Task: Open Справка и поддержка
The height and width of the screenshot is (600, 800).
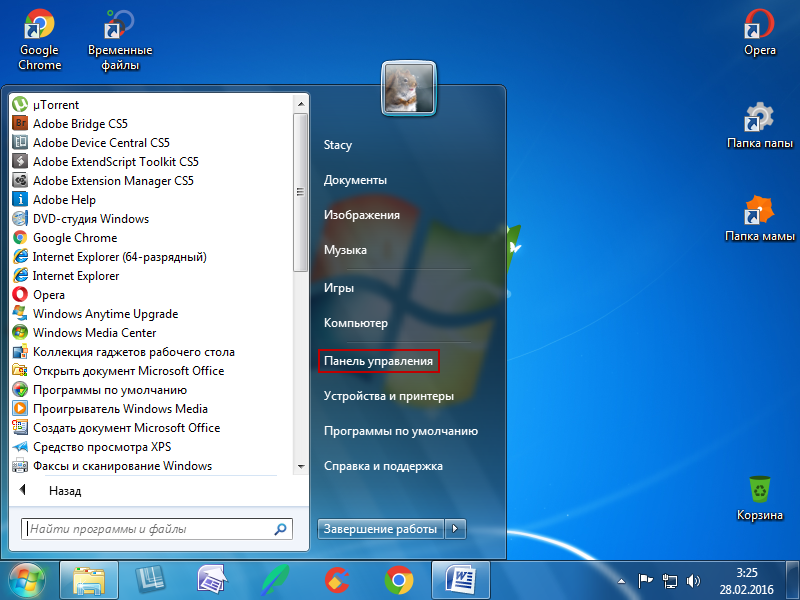Action: (383, 466)
